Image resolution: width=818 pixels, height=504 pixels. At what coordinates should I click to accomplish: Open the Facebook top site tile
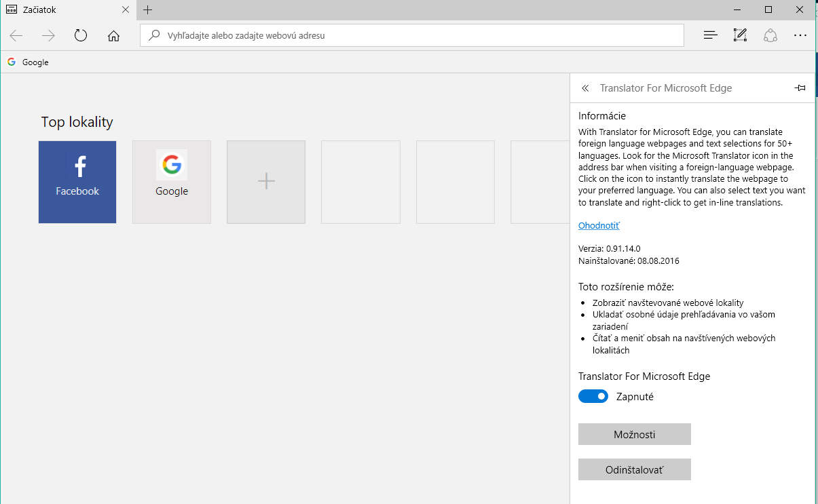pyautogui.click(x=77, y=182)
